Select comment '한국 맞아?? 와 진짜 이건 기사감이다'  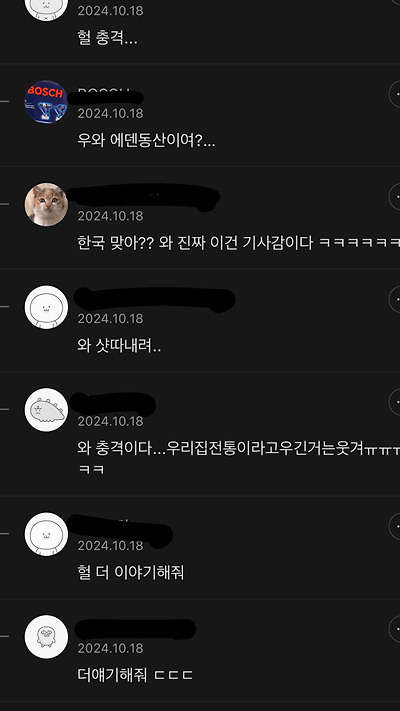[239, 243]
